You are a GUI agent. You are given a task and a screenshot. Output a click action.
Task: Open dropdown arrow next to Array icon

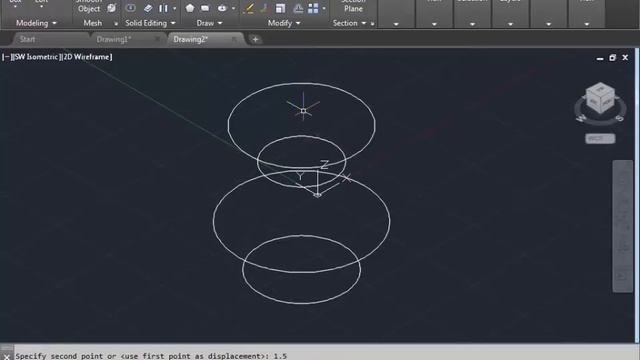324,8
